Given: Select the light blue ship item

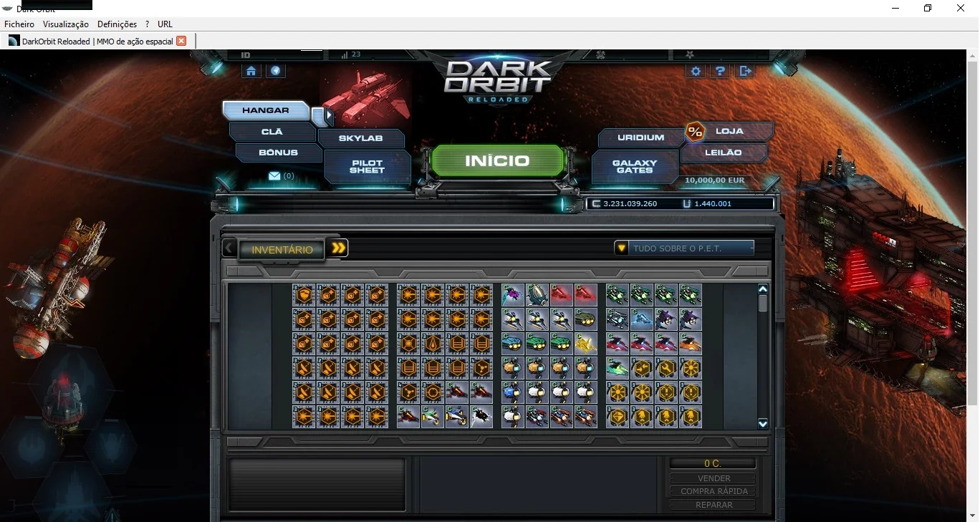Looking at the screenshot, I should [x=642, y=319].
